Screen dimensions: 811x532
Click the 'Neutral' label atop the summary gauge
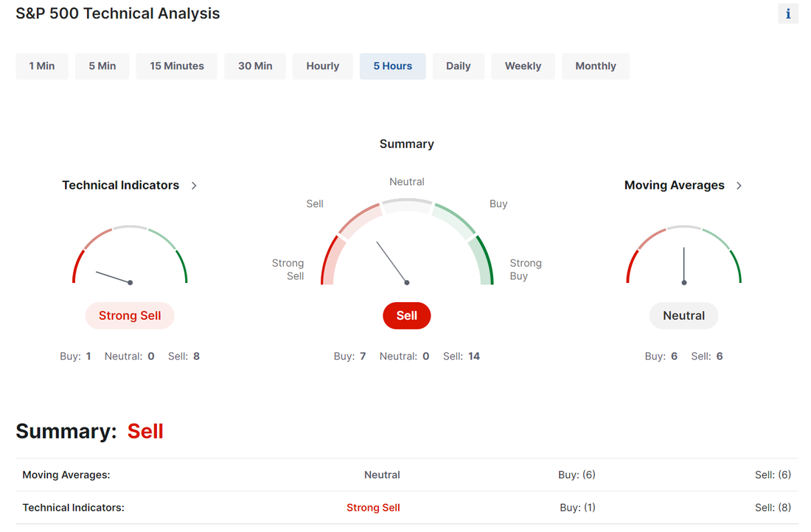click(x=406, y=181)
